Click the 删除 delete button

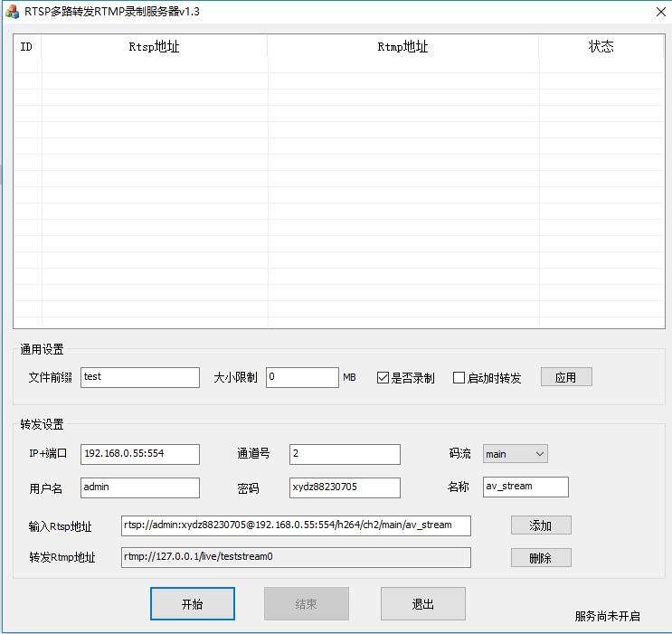tap(541, 558)
